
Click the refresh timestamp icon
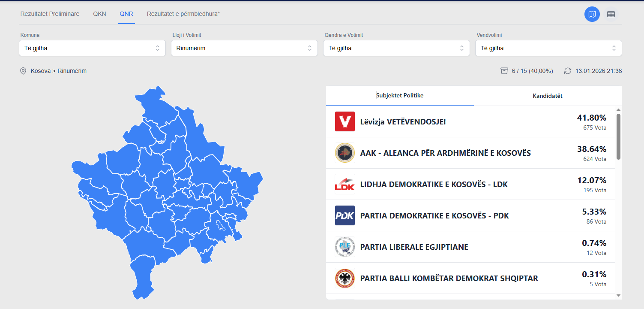click(568, 71)
